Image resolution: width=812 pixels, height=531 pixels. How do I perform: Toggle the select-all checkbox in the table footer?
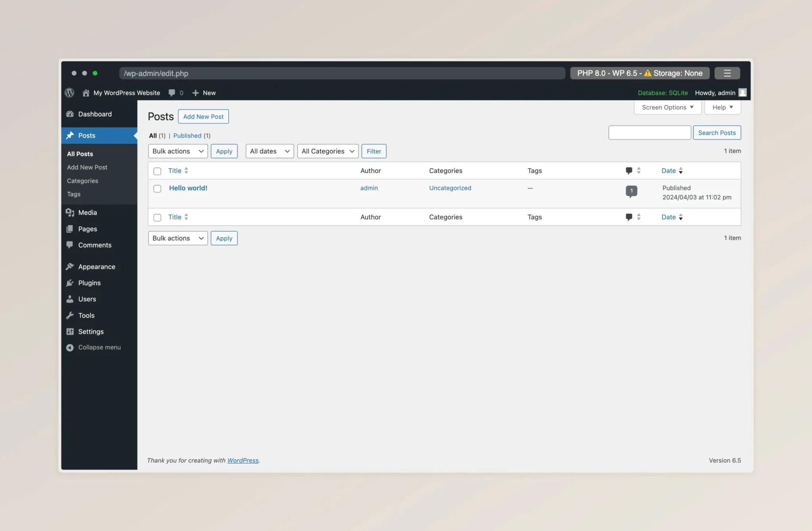(157, 218)
